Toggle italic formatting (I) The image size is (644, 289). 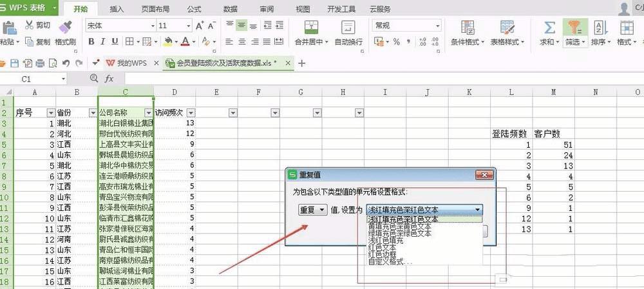click(102, 41)
